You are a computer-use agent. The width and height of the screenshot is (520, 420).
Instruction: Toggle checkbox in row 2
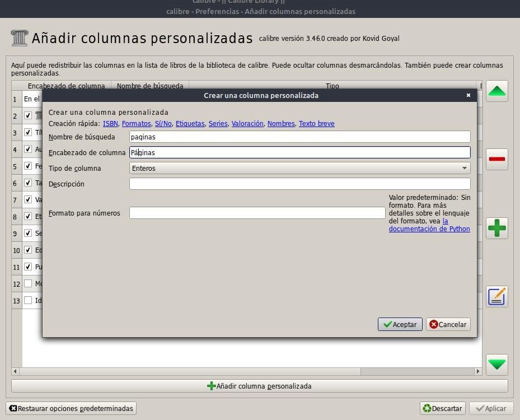(28, 115)
